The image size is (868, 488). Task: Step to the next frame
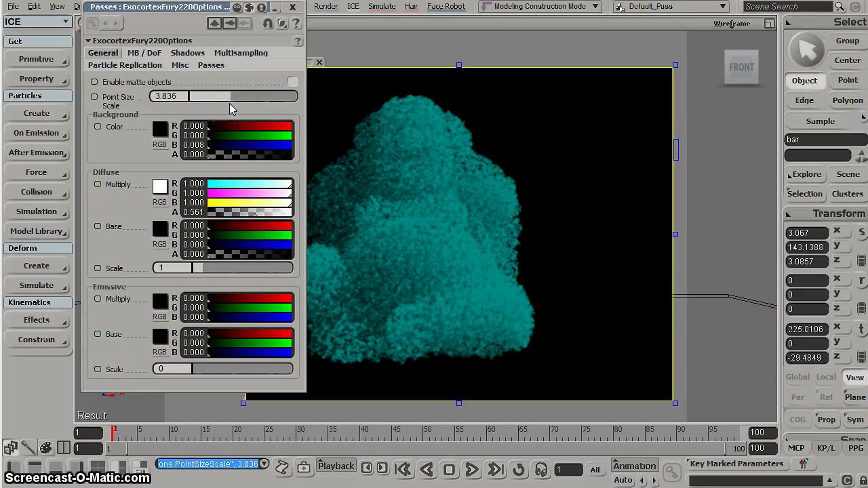point(382,468)
